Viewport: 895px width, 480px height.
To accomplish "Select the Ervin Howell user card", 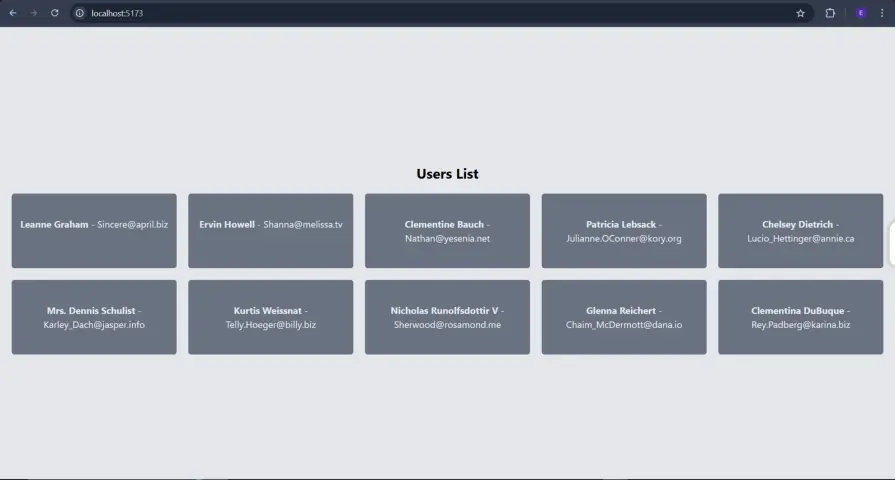I will coord(271,231).
